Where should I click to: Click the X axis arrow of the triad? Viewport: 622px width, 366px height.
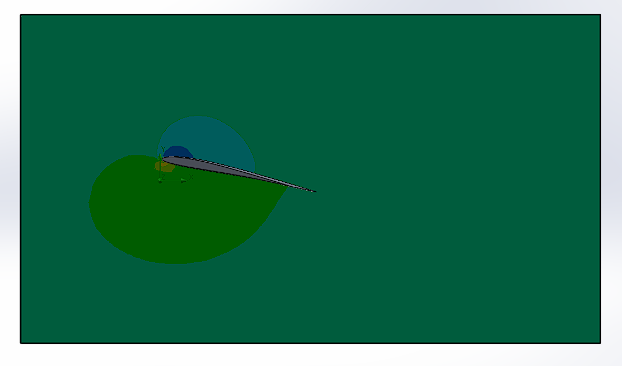(x=183, y=180)
